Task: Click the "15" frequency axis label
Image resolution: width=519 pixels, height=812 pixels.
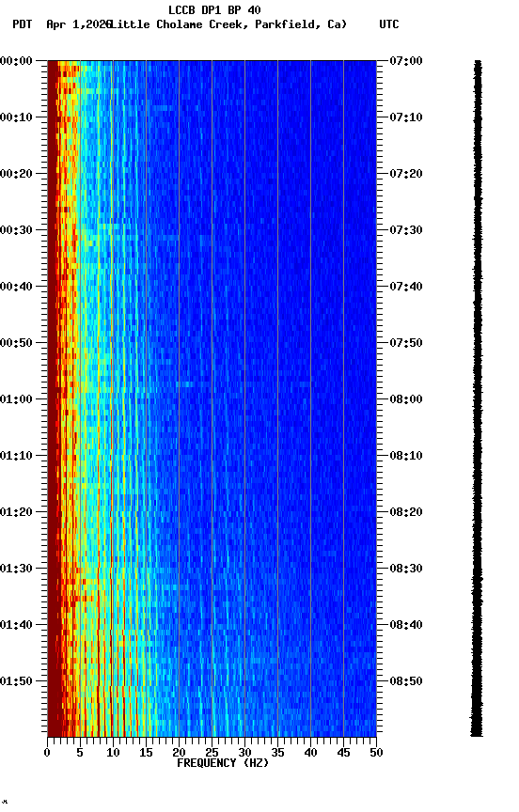Action: coord(146,754)
